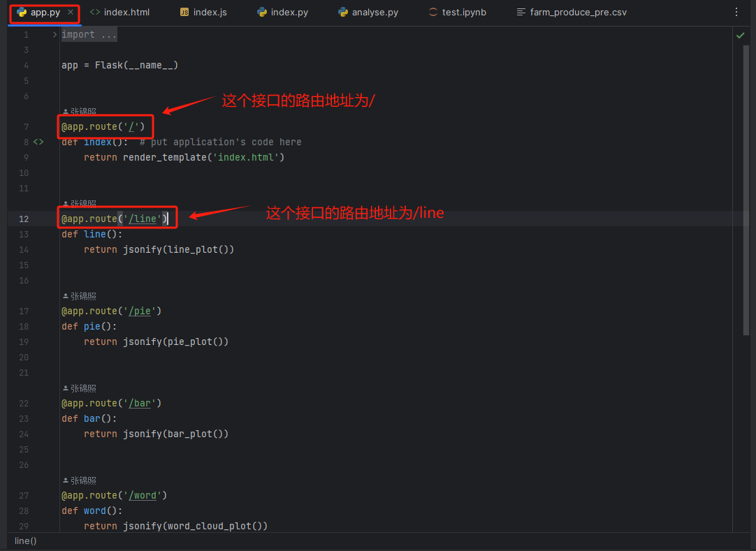Click the green inspection checkmark icon
Viewport: 756px width, 551px height.
[740, 35]
